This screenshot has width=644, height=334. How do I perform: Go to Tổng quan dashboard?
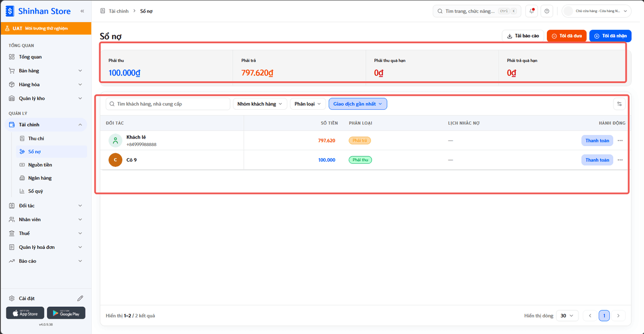(46, 57)
